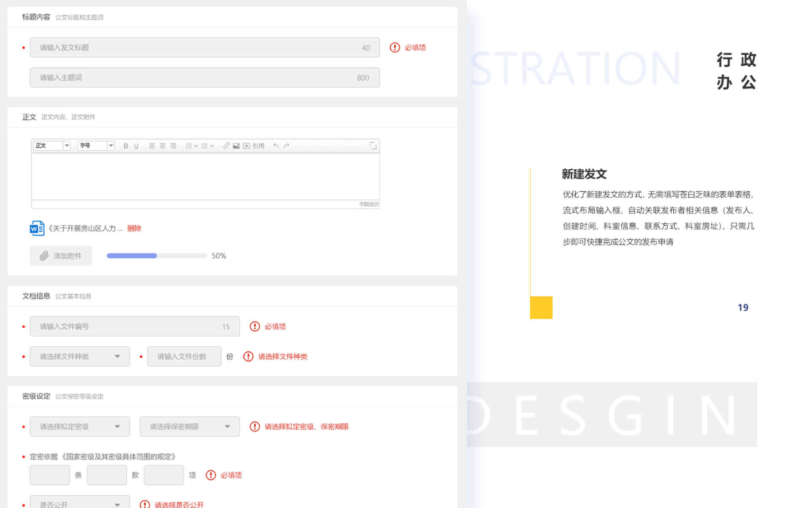Undo last edit in editor
The image size is (812, 508).
pyautogui.click(x=276, y=146)
